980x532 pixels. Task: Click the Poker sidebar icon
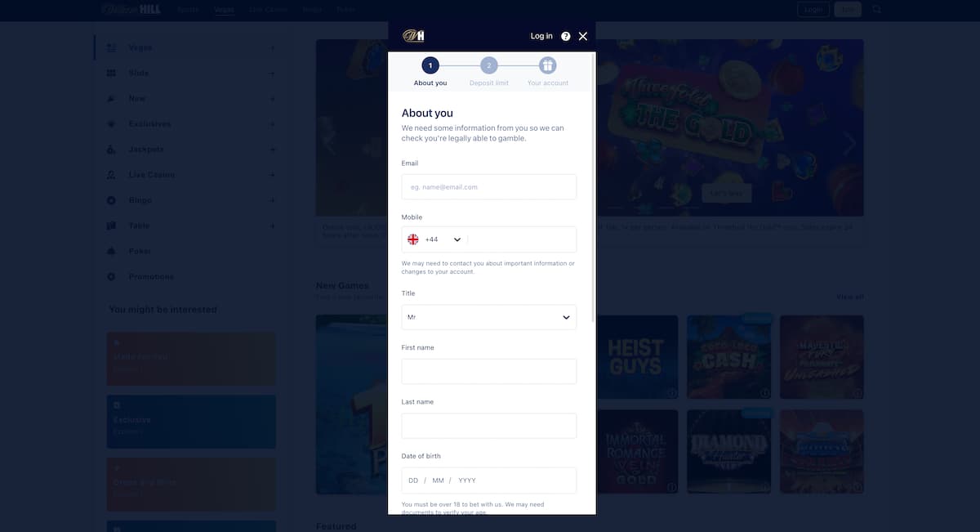111,251
